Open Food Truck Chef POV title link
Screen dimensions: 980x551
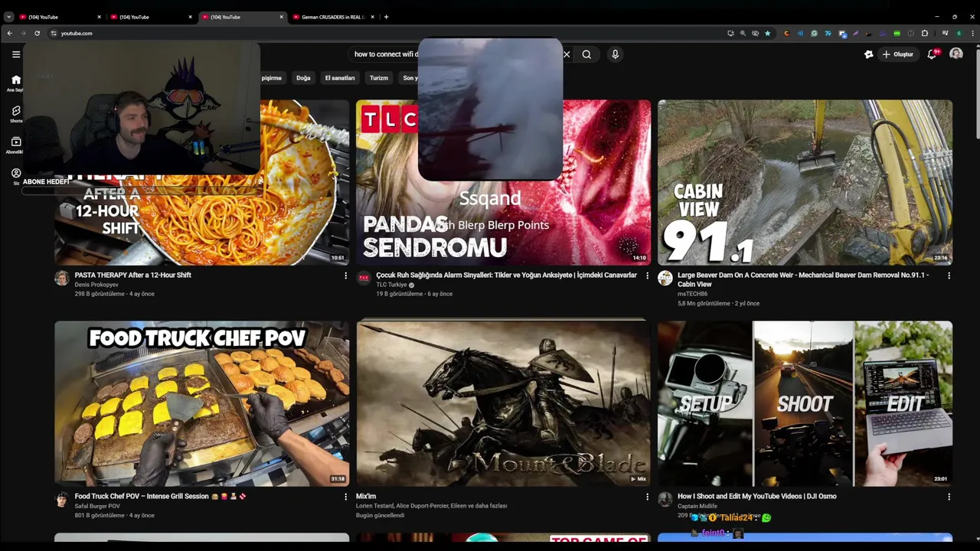[160, 496]
